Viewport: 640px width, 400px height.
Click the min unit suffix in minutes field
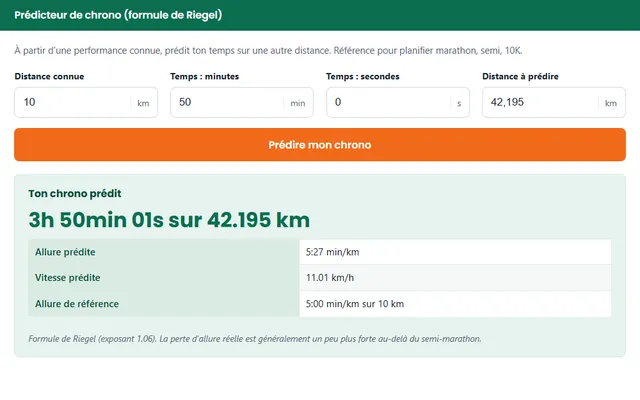(298, 103)
